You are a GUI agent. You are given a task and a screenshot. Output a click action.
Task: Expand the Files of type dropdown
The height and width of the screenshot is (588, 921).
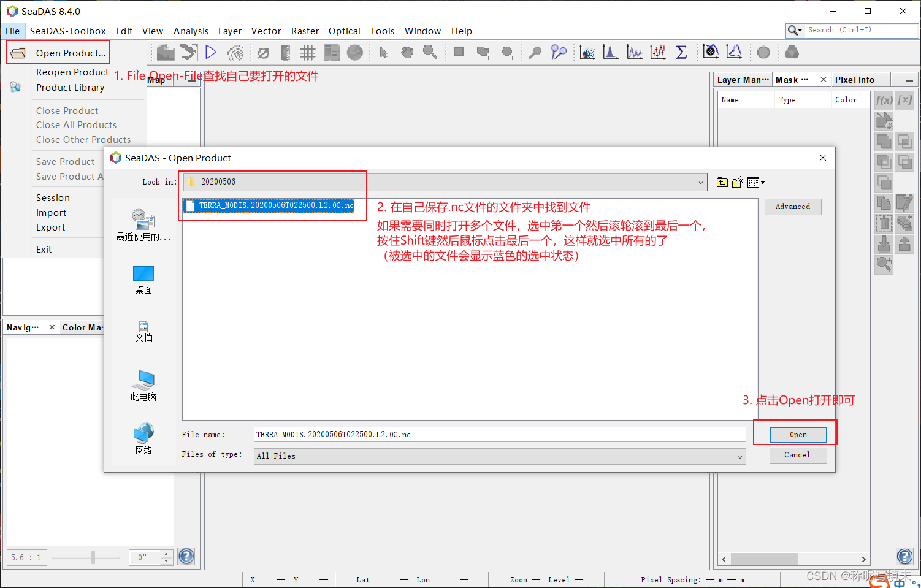tap(739, 456)
